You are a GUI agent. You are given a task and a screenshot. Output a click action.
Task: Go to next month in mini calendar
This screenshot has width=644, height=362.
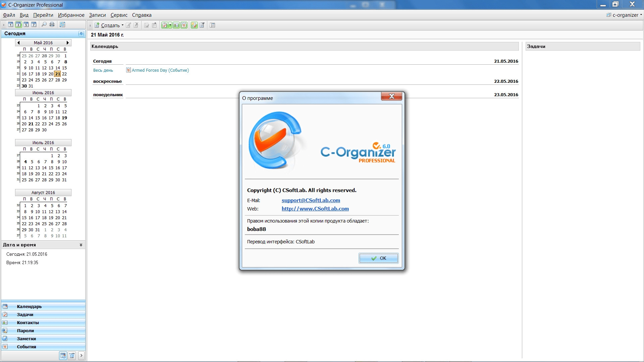pos(67,43)
